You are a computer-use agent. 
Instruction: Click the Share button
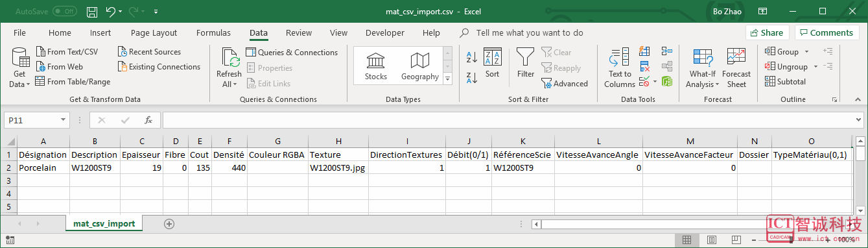tap(767, 32)
